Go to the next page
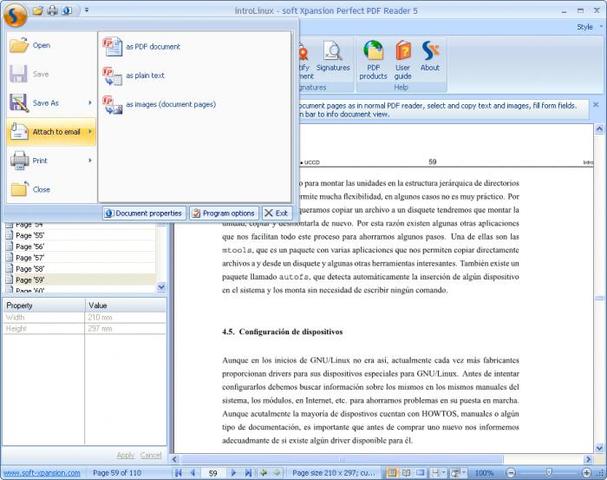Screen dimensions: 607x480 tap(233, 473)
